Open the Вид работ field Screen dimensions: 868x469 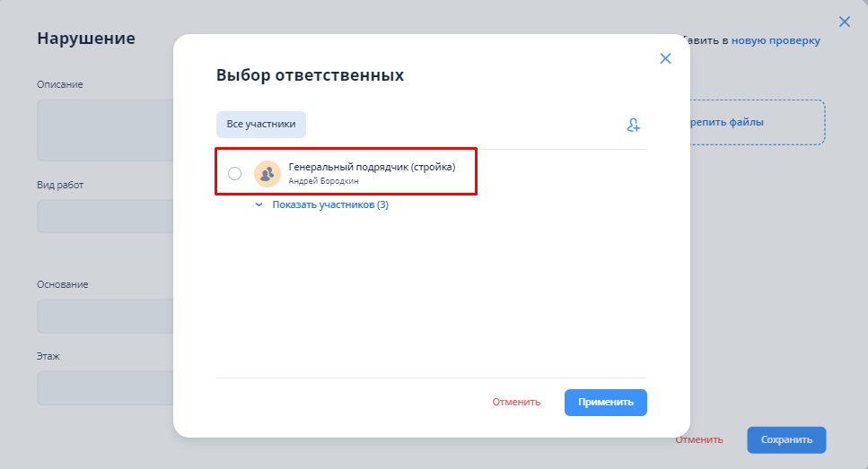pos(104,216)
